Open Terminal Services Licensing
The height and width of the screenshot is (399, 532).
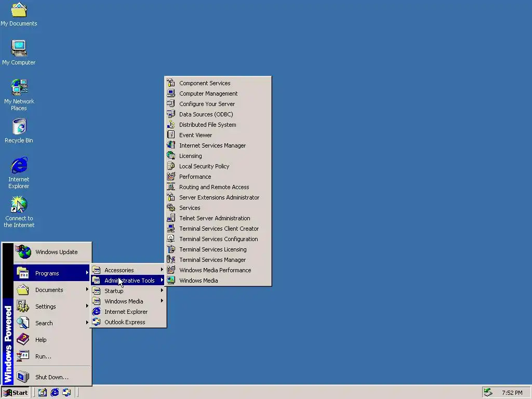pos(218,249)
